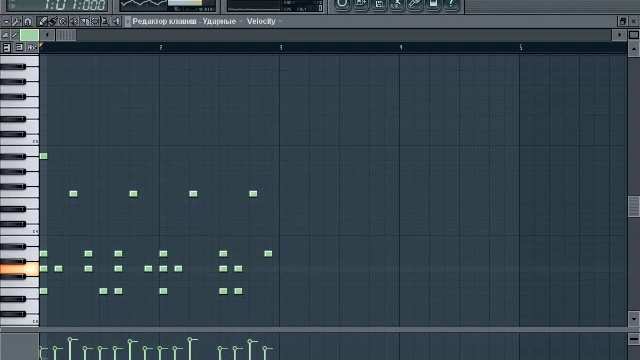Toggle the Abc note name labels view

(31, 48)
